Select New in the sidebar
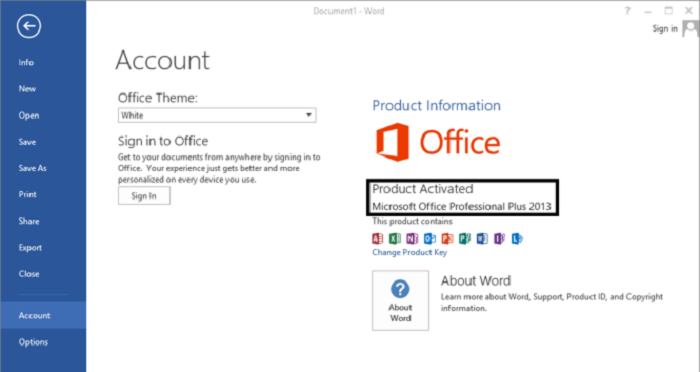Screen dimensions: 700x372 coord(27,89)
